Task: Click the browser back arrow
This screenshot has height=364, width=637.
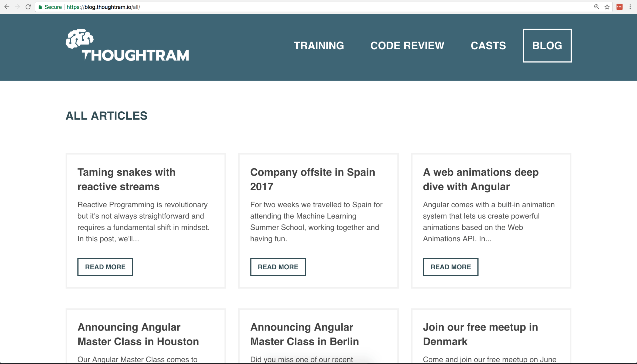Action: click(7, 7)
